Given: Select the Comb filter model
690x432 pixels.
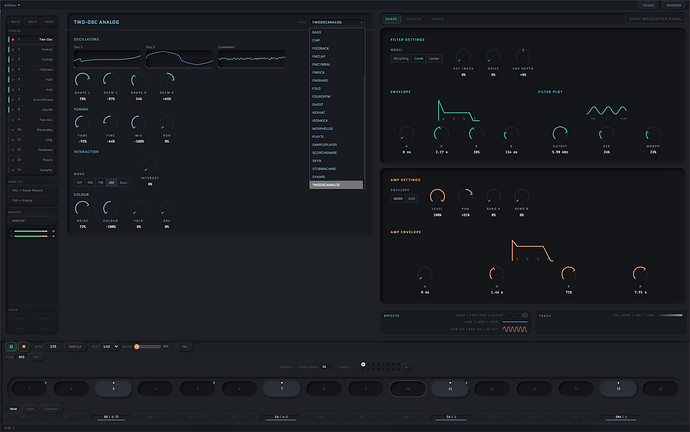Looking at the screenshot, I should click(418, 59).
